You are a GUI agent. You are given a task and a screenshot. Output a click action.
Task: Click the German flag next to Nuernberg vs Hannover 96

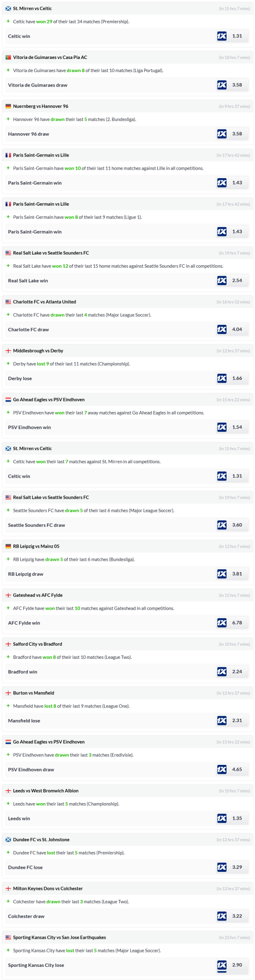8,106
